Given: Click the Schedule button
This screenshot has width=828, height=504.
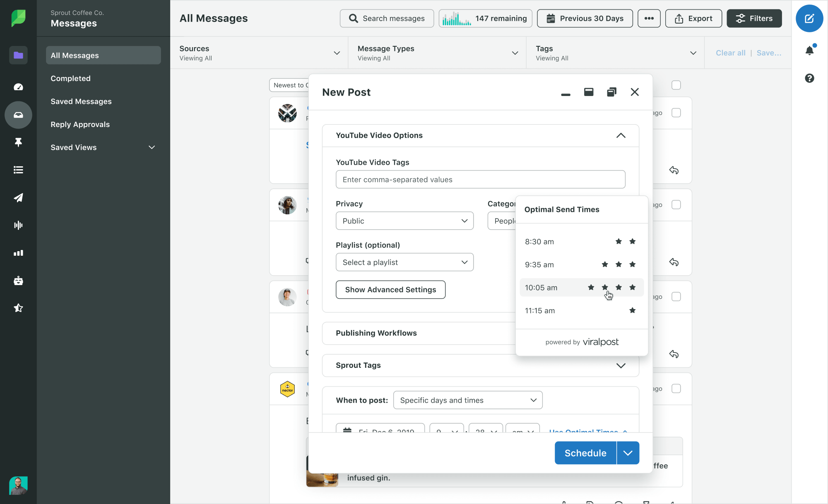Looking at the screenshot, I should click(585, 453).
